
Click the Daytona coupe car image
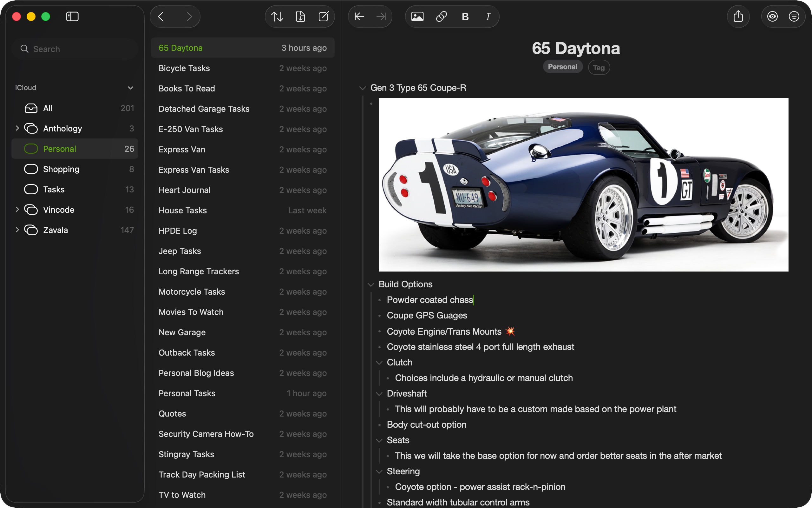pyautogui.click(x=583, y=185)
